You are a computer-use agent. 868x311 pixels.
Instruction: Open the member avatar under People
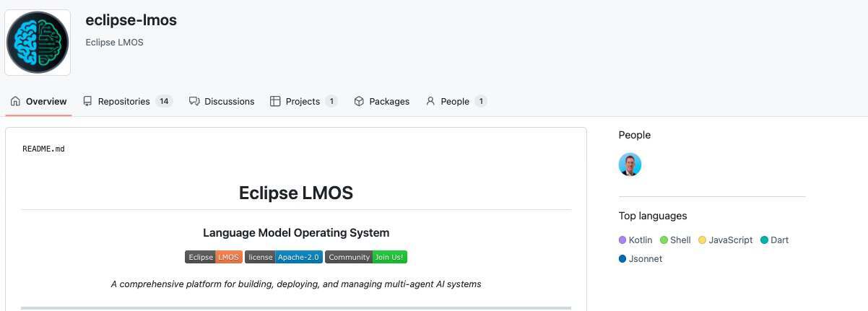click(630, 165)
